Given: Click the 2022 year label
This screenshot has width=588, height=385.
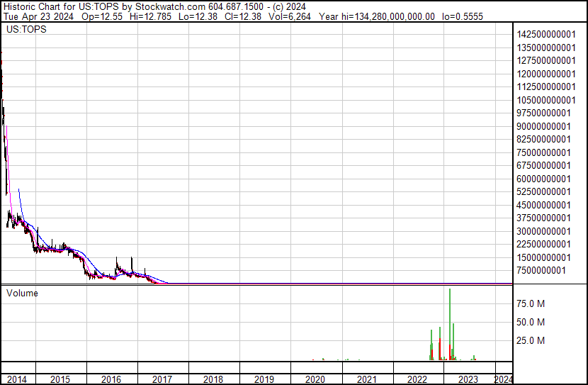Looking at the screenshot, I should [417, 379].
